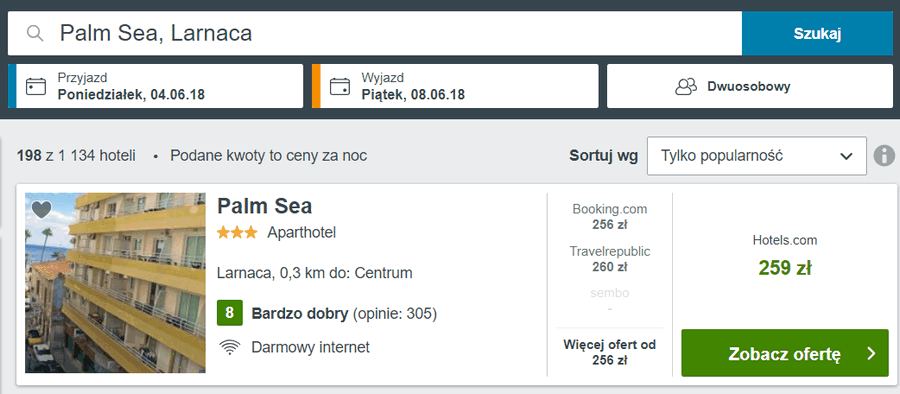Click the arrival date calendar icon
Screen dimensions: 900x394
coord(36,87)
